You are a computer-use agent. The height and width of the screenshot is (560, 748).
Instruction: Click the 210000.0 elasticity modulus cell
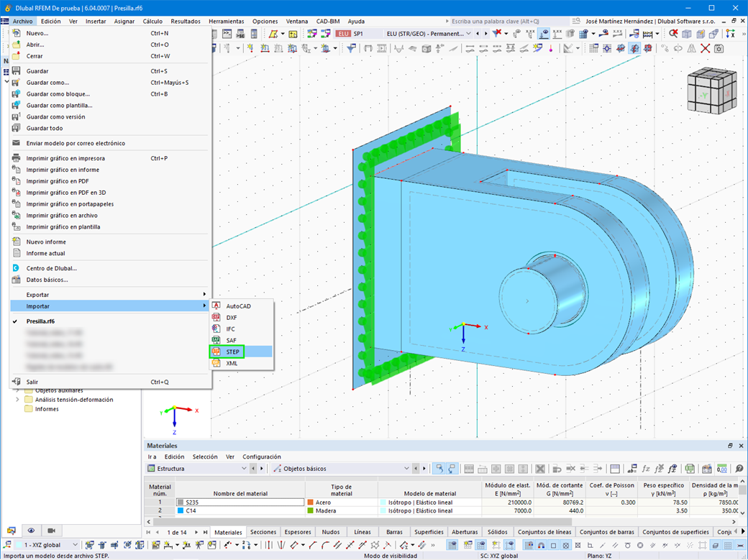pyautogui.click(x=507, y=502)
